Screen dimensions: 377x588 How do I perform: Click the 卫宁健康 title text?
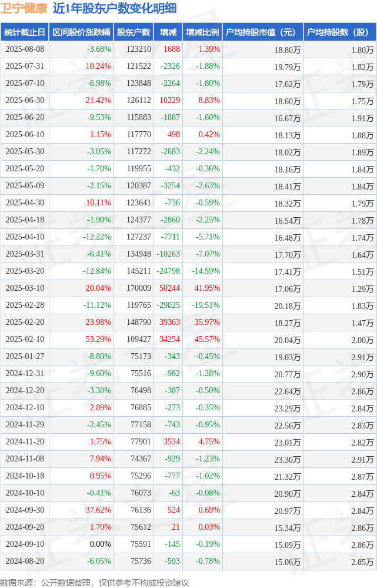coord(24,8)
